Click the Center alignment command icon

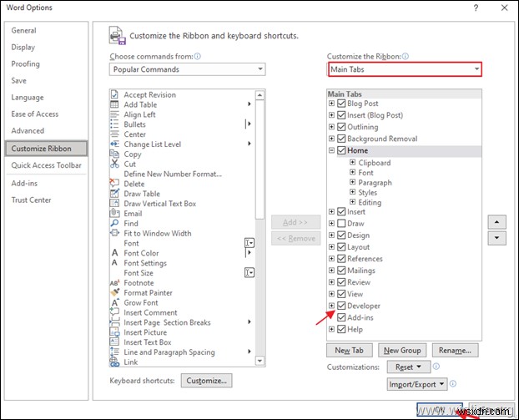point(114,134)
